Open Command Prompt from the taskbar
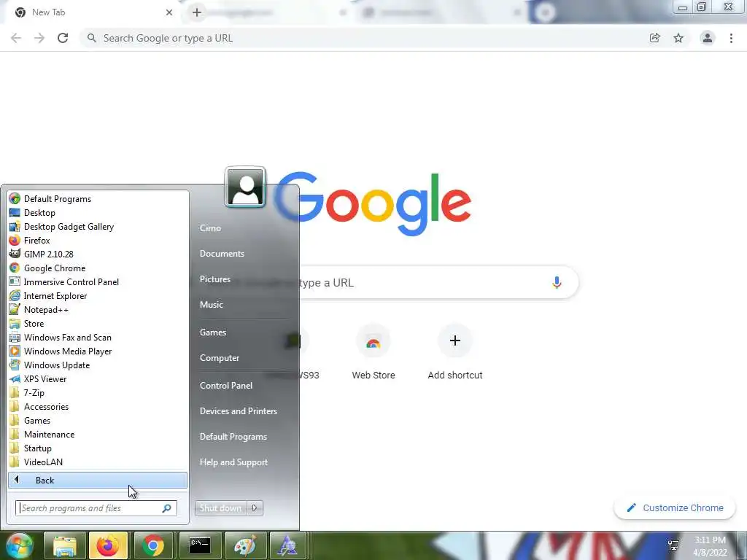This screenshot has width=747, height=560. (199, 545)
